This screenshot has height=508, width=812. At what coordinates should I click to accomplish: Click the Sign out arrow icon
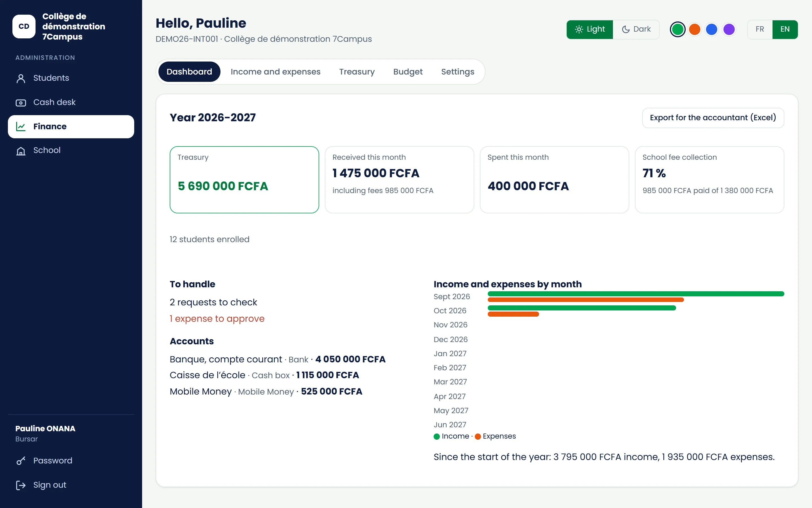pos(21,485)
